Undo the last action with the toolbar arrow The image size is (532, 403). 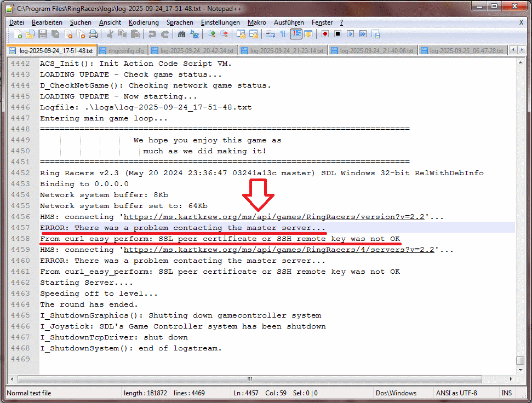(x=152, y=34)
